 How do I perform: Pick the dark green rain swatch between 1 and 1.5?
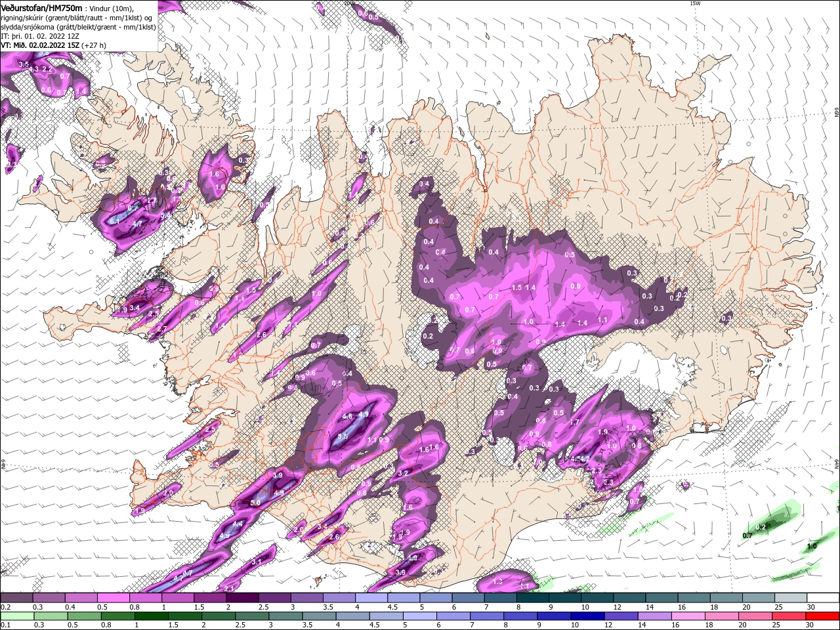(151, 616)
